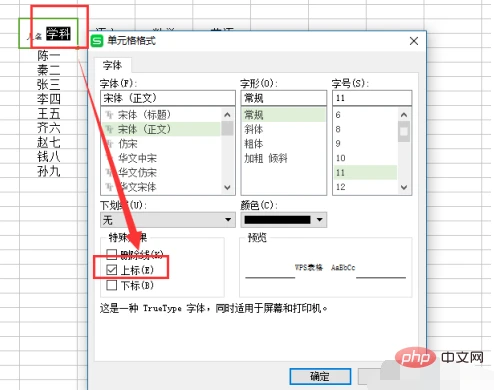
Task: Select font size 11 in list
Action: (x=365, y=173)
